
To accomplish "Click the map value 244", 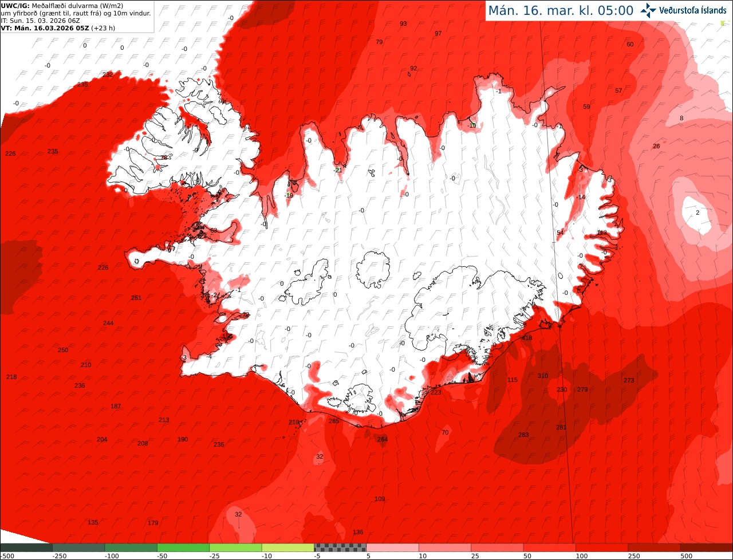I will 108,324.
